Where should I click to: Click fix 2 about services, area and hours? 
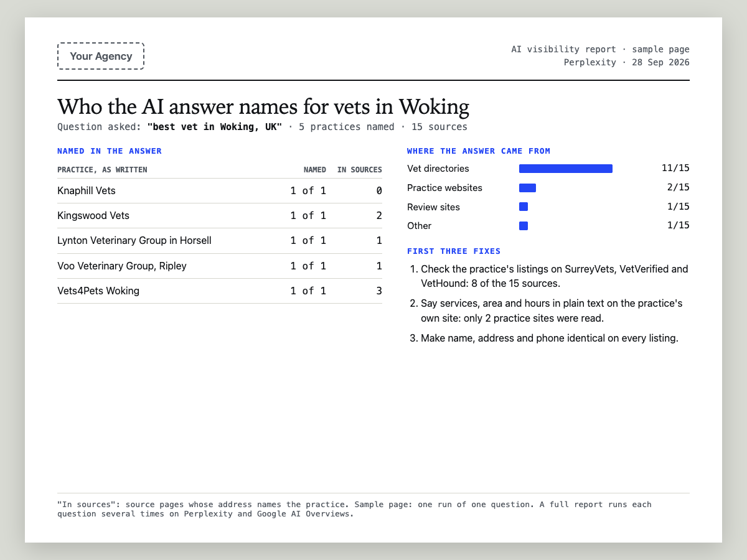click(552, 311)
